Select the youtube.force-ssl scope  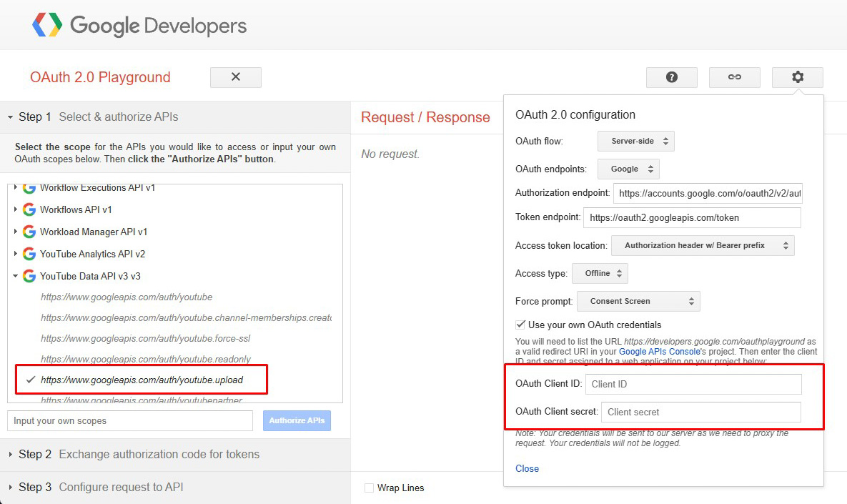145,339
